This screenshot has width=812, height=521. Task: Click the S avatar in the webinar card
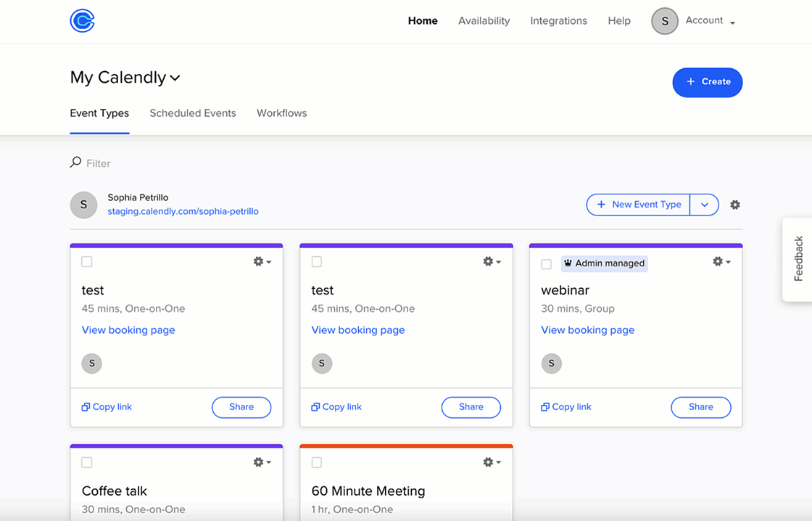click(x=552, y=364)
